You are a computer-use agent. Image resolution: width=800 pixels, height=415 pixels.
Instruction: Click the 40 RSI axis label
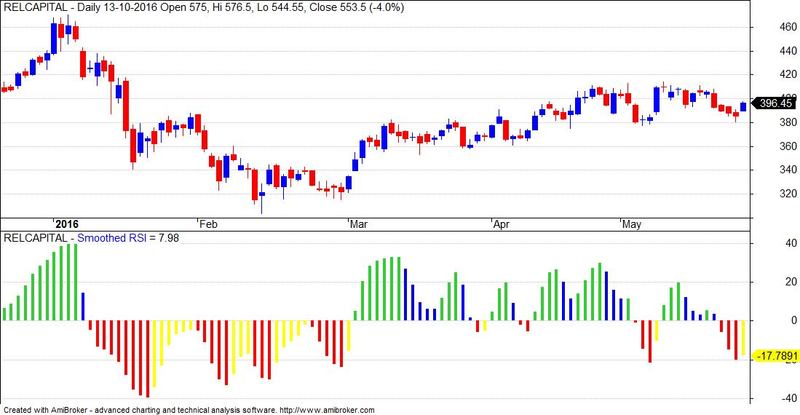point(791,243)
